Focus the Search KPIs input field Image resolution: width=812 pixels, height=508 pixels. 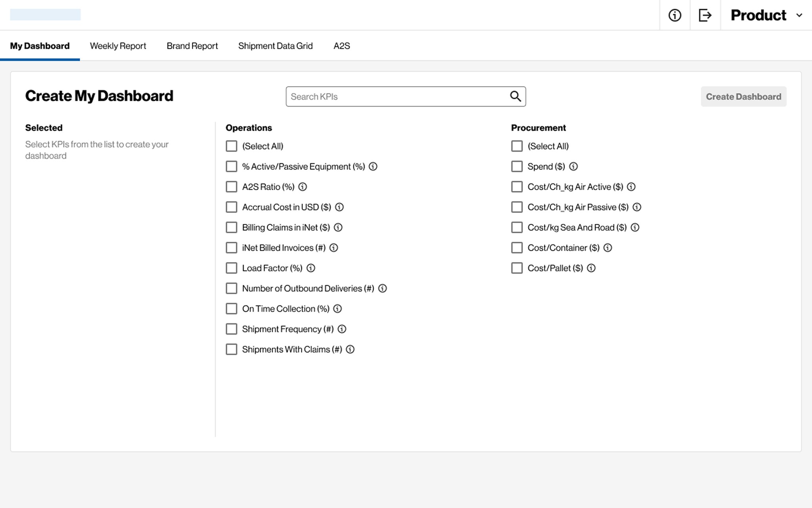[x=396, y=96]
